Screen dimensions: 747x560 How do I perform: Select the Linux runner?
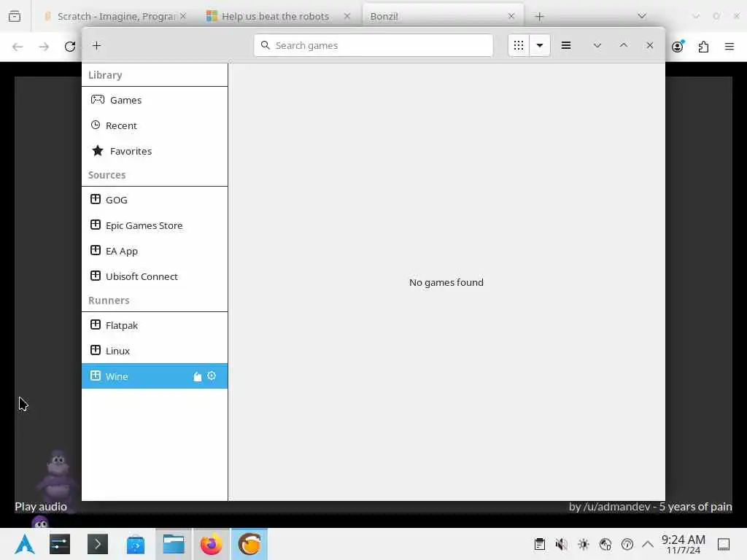pyautogui.click(x=155, y=351)
